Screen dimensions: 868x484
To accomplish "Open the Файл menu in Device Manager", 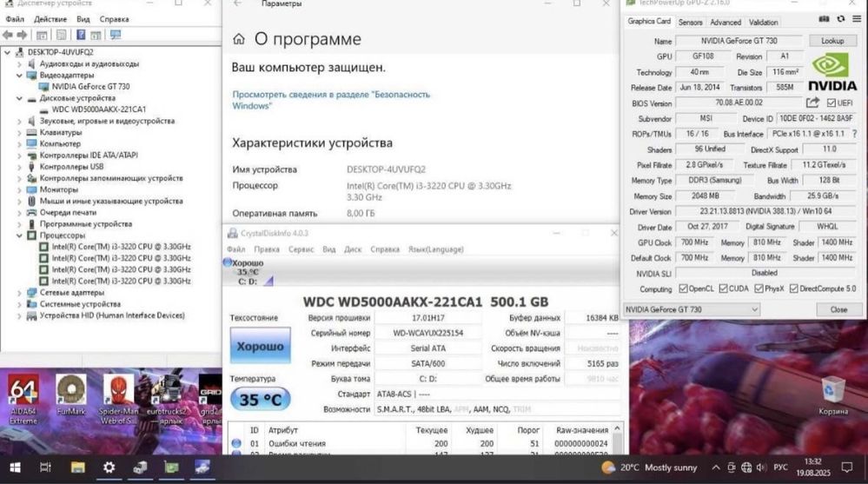I will point(15,19).
